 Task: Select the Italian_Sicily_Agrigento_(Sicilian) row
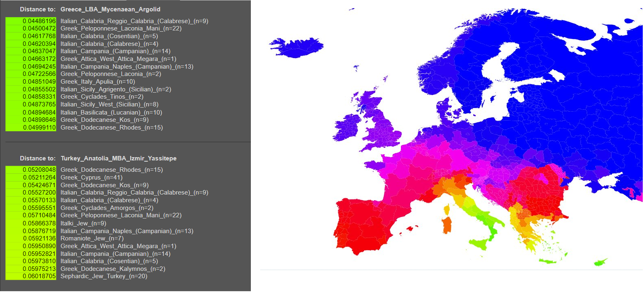pos(116,89)
